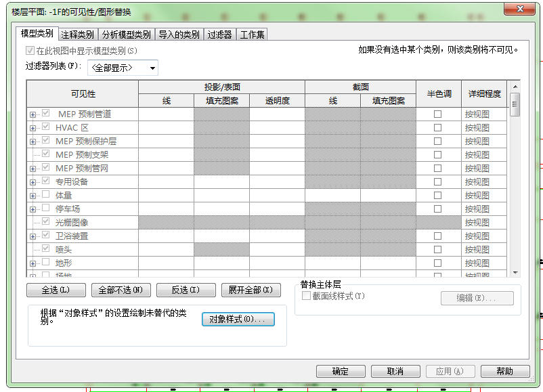The image size is (543, 392).
Task: Click the category table scrollbar thumb
Action: coord(515,104)
